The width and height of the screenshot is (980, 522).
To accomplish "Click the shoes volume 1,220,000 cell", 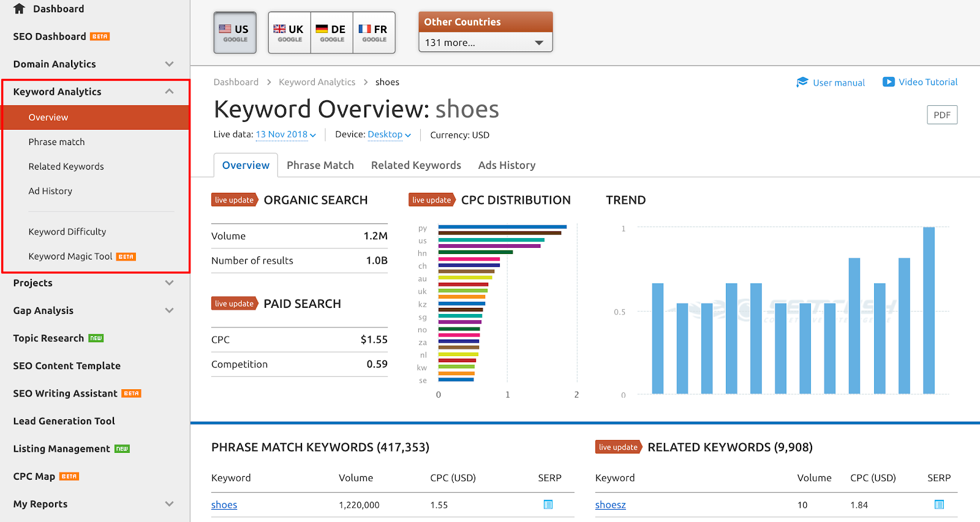I will tap(359, 505).
